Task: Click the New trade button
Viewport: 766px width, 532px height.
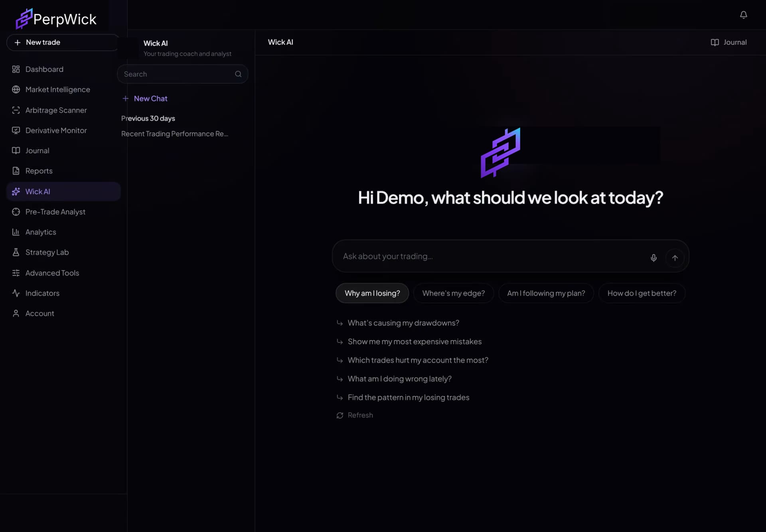Action: tap(63, 42)
